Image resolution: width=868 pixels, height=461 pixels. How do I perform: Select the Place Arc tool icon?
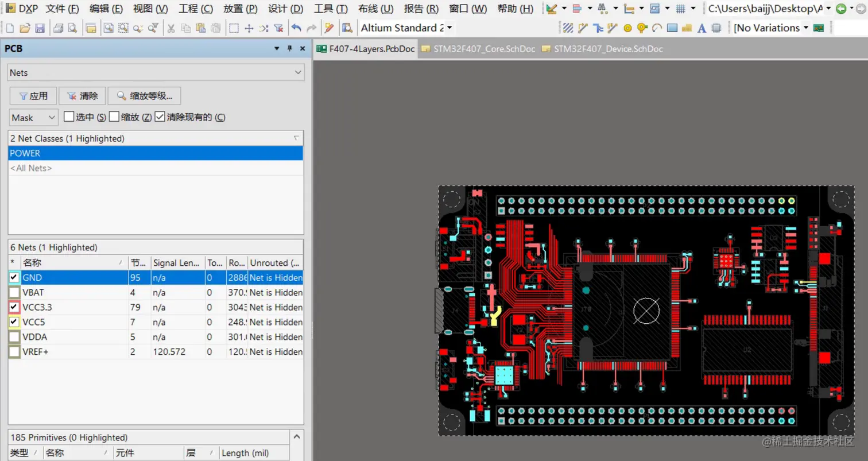coord(657,28)
